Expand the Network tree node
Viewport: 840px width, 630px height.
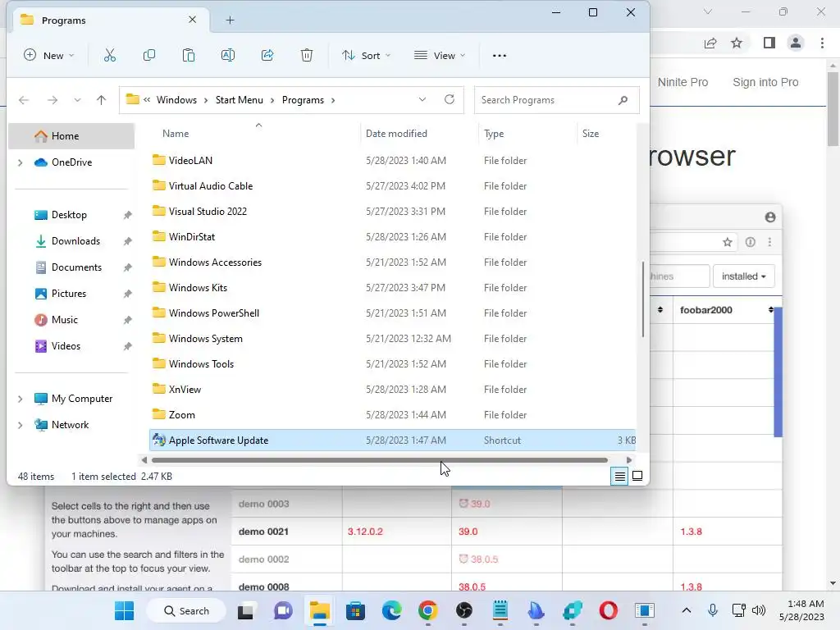[21, 425]
